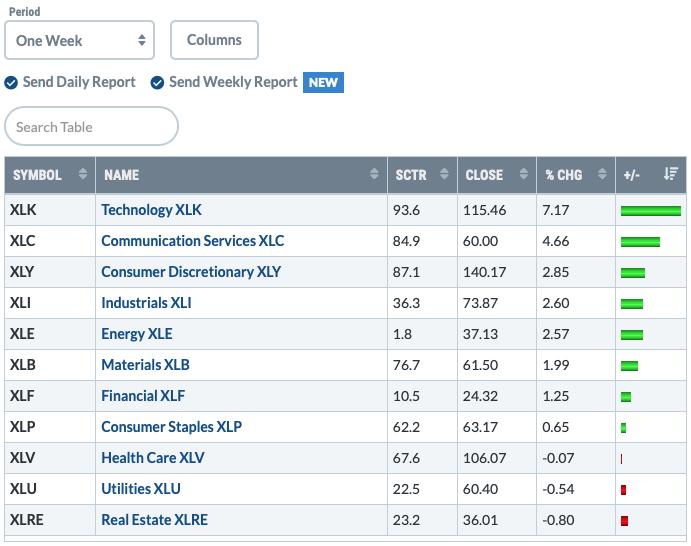This screenshot has width=691, height=546.
Task: Click Technology XLK green change bar
Action: tap(650, 211)
